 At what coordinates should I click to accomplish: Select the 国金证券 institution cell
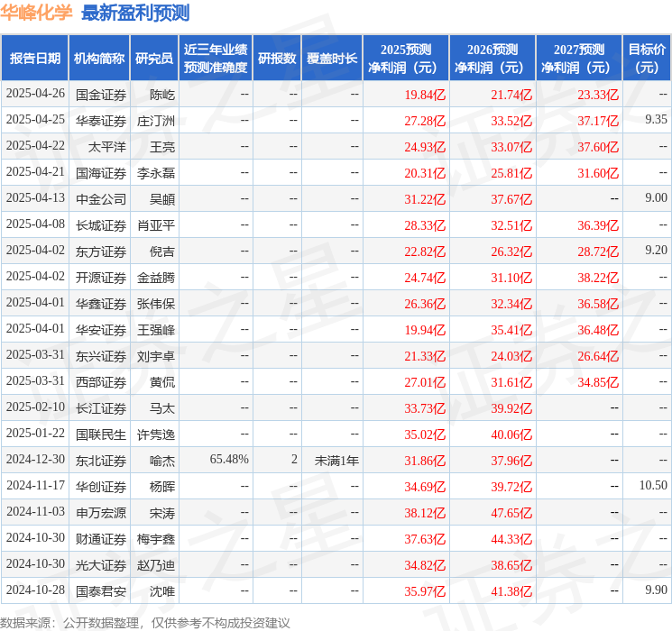(101, 95)
